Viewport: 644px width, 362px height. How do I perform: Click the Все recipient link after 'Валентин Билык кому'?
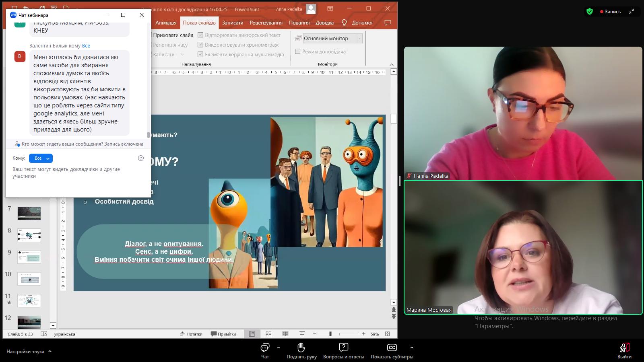pos(86,46)
